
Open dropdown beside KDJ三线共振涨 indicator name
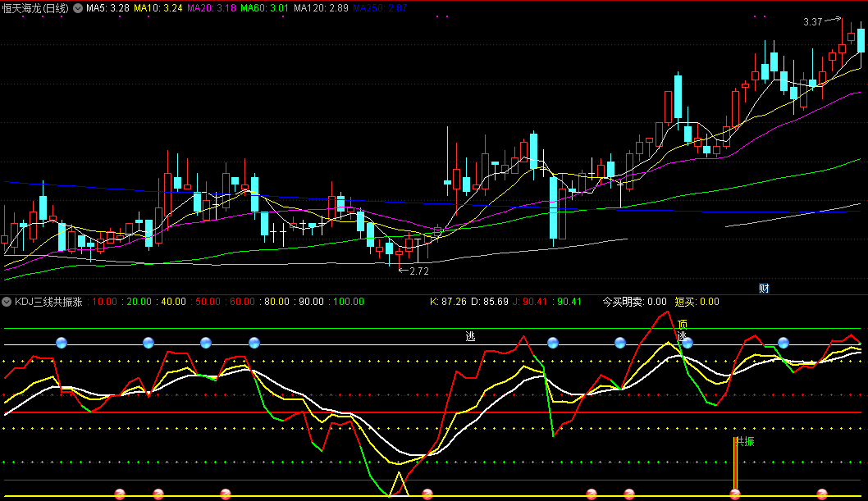point(7,302)
